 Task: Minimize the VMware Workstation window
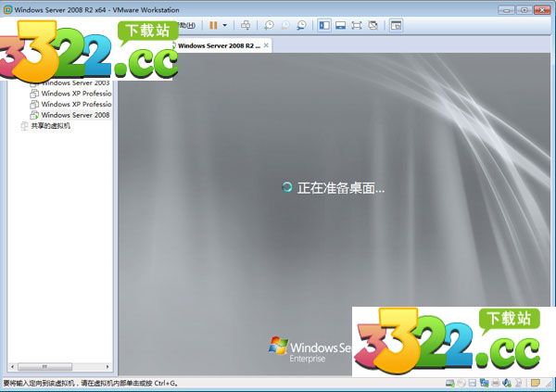point(506,10)
